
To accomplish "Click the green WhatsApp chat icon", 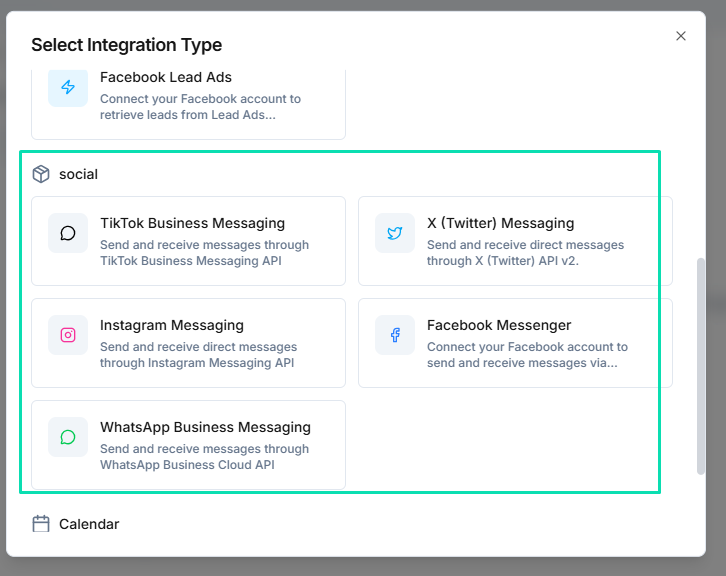I will pyautogui.click(x=68, y=437).
